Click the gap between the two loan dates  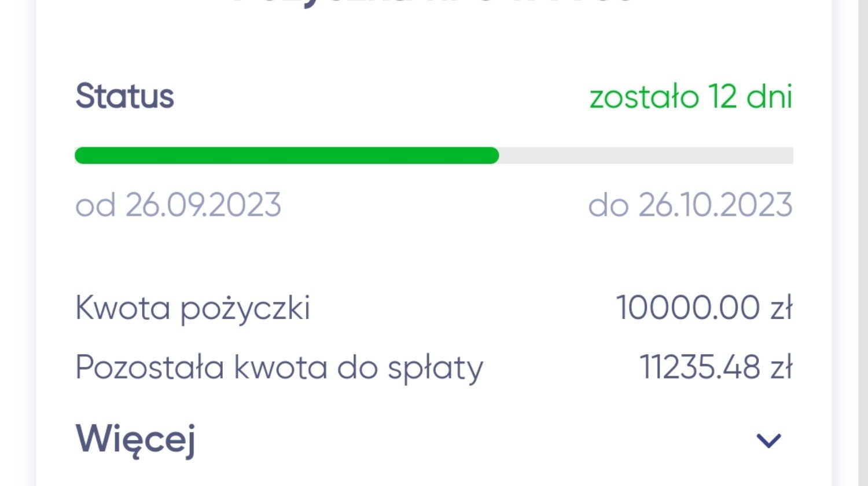434,205
